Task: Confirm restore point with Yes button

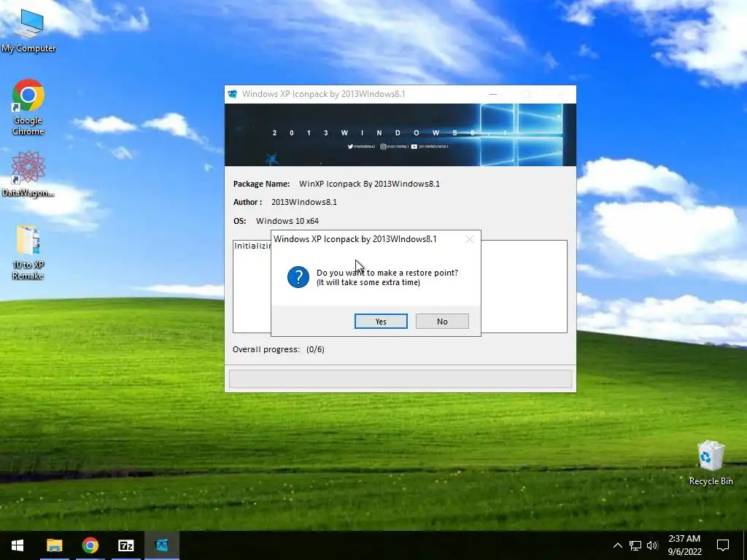Action: (x=381, y=322)
